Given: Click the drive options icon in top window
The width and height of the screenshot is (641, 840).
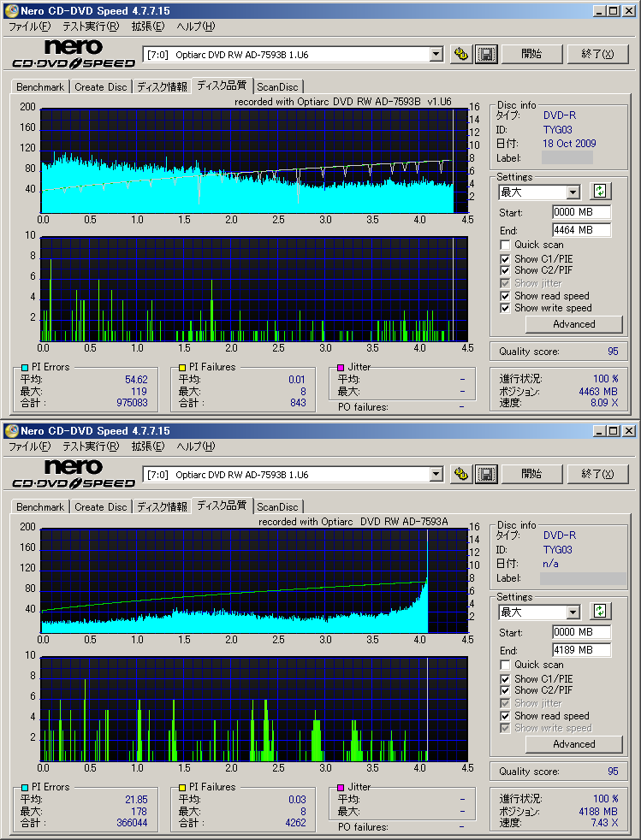Looking at the screenshot, I should click(x=461, y=54).
